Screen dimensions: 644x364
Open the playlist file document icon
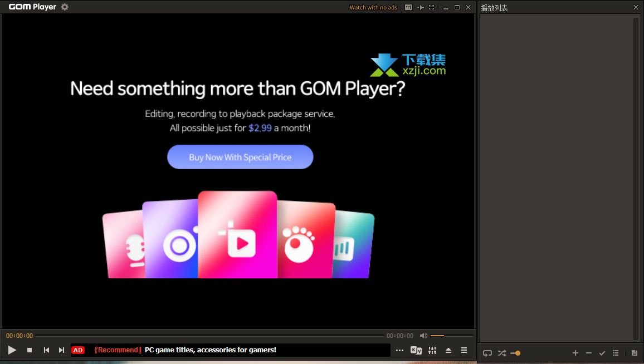click(x=634, y=353)
